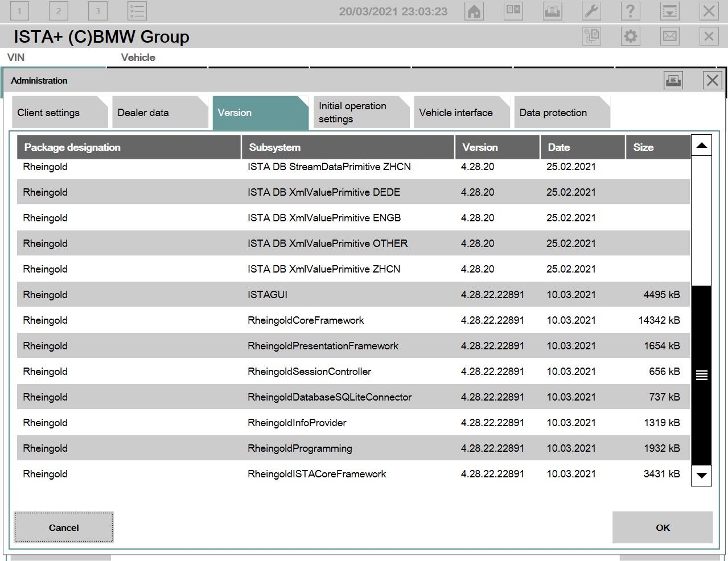
Task: Click the Cancel button
Action: (x=64, y=527)
